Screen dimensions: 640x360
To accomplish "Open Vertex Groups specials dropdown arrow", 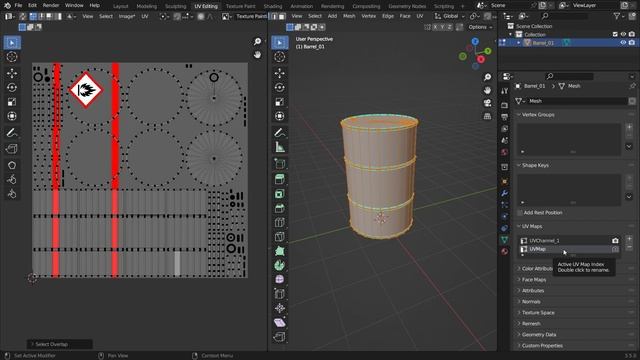I will click(x=629, y=147).
